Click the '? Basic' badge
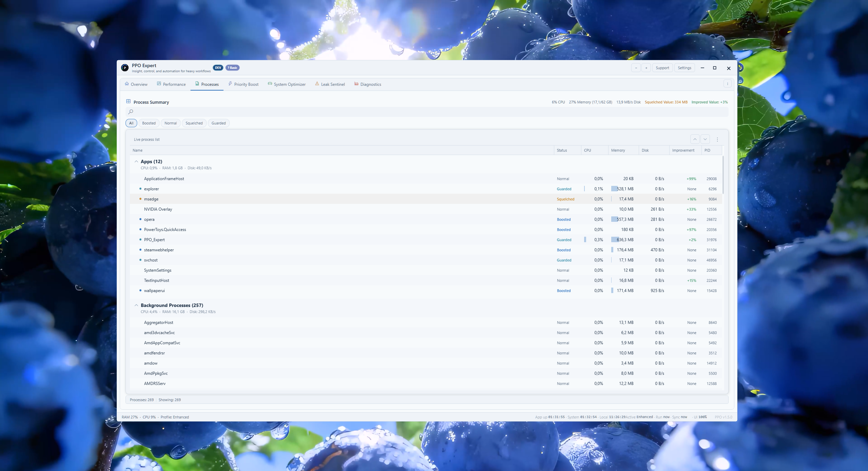Image resolution: width=868 pixels, height=471 pixels. (233, 68)
